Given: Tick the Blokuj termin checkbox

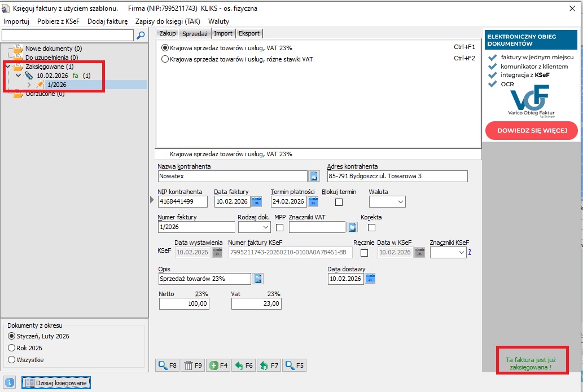Looking at the screenshot, I should [339, 202].
